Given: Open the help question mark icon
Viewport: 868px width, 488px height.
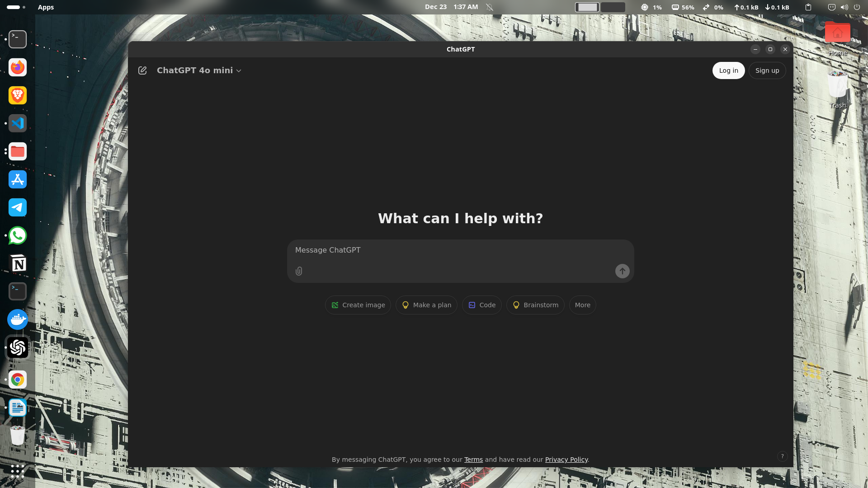Looking at the screenshot, I should point(783,456).
